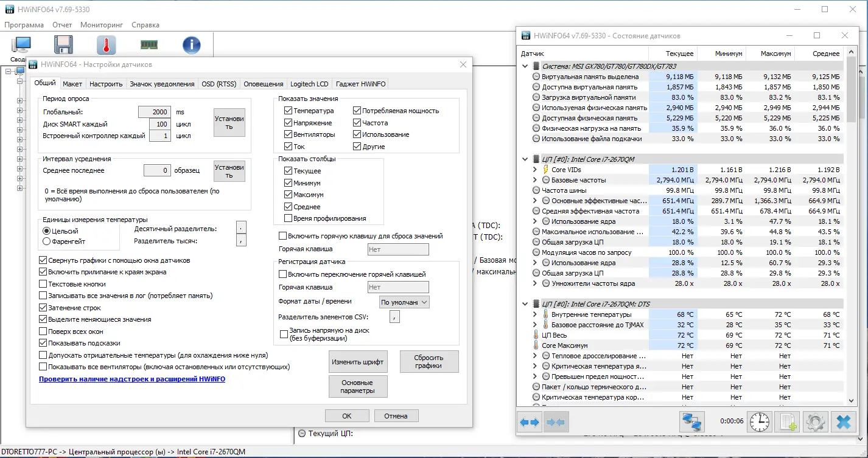Enable the Время профилирования column checkbox
The width and height of the screenshot is (868, 458).
tap(288, 218)
